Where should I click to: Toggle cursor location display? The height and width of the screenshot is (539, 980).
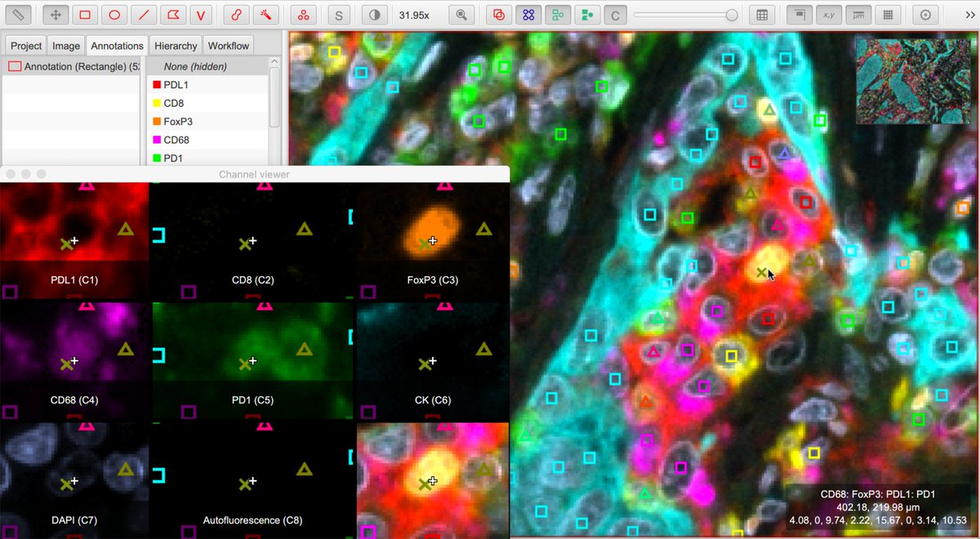(828, 14)
